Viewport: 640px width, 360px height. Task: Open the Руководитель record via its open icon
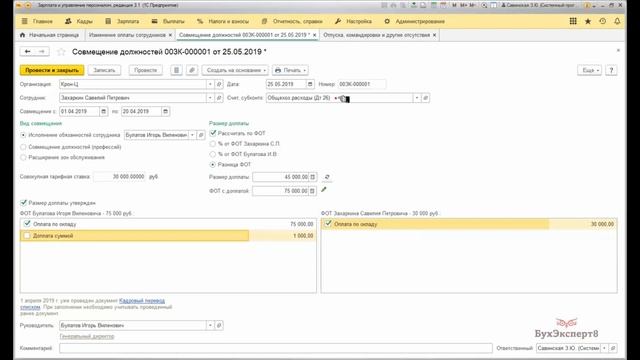(x=219, y=326)
